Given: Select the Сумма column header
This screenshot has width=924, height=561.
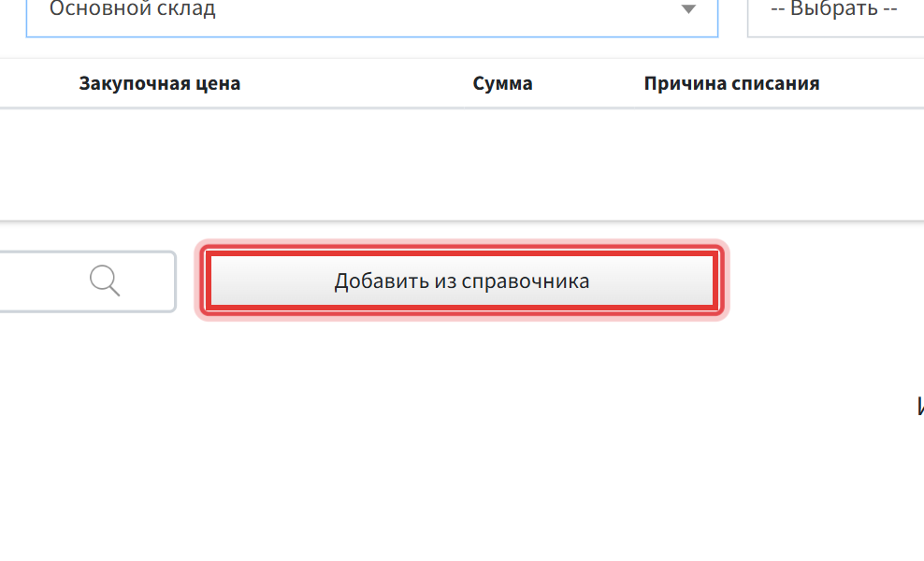Looking at the screenshot, I should (502, 83).
